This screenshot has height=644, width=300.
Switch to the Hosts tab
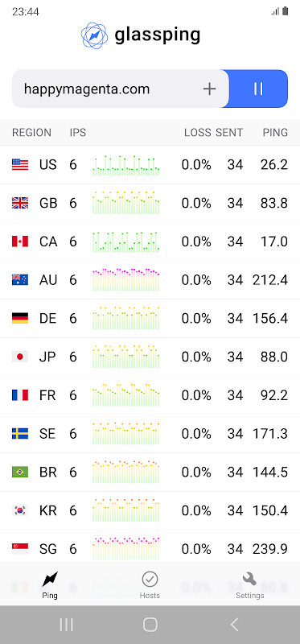[x=150, y=585]
